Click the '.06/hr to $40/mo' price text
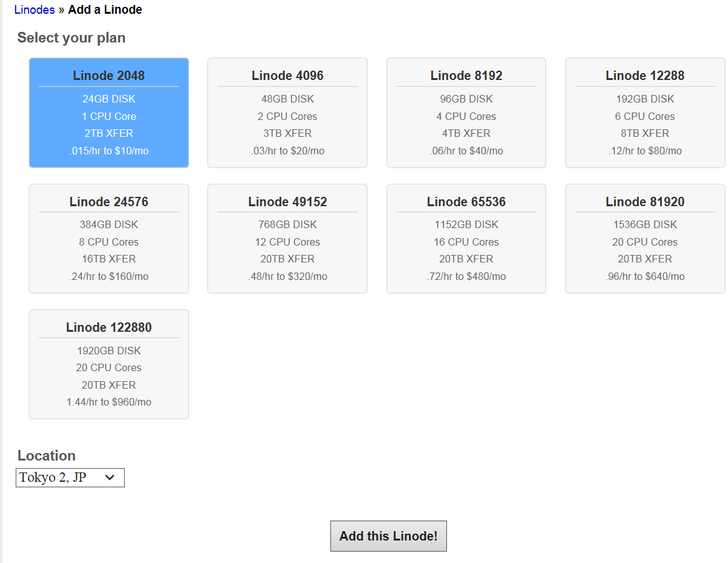This screenshot has width=728, height=563. click(466, 151)
